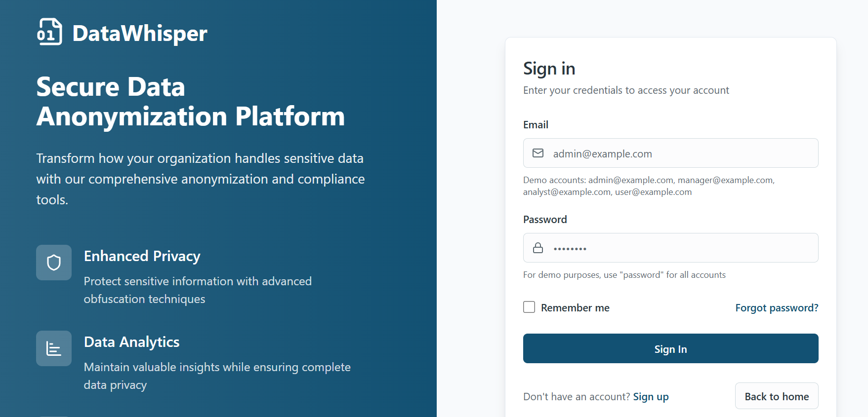The height and width of the screenshot is (417, 868).
Task: Tick the Remember me checkbox
Action: (529, 307)
